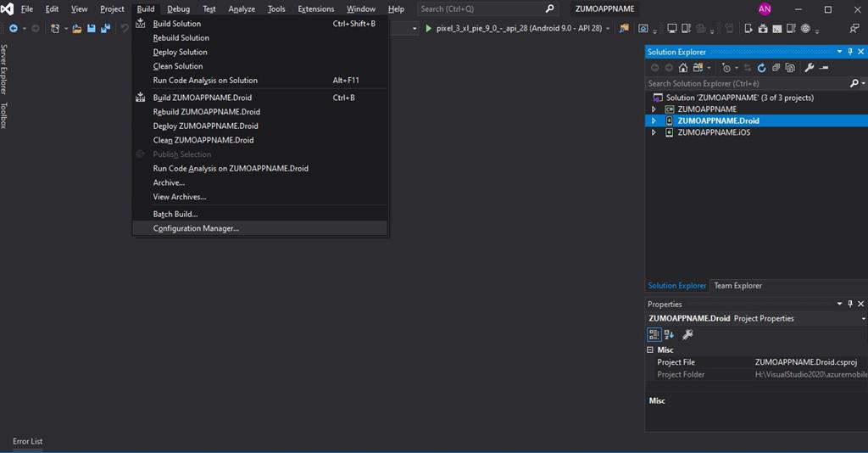Open the Toolbox side tab
Image resolution: width=868 pixels, height=453 pixels.
pyautogui.click(x=4, y=115)
